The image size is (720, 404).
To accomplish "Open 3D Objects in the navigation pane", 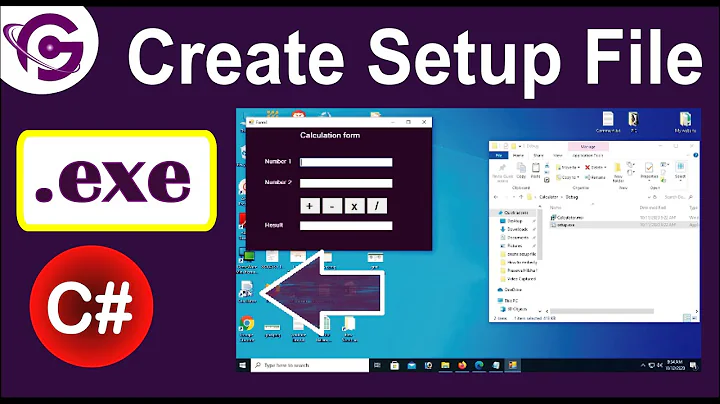I will pyautogui.click(x=513, y=309).
